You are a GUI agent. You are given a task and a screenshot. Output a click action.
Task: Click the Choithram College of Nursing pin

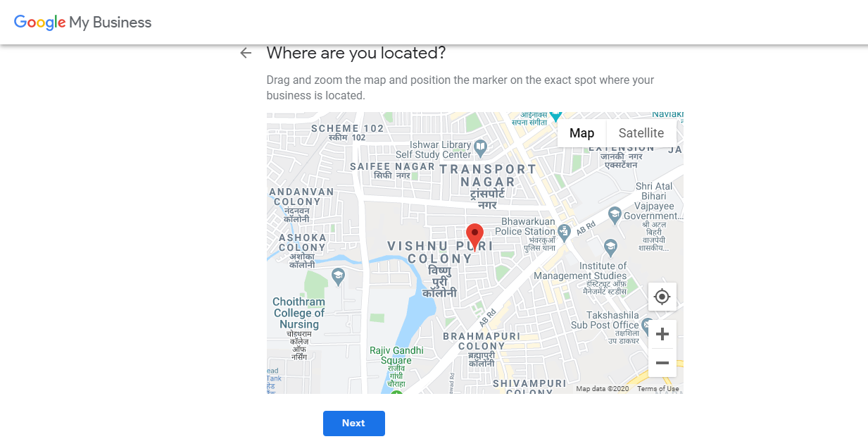pyautogui.click(x=338, y=276)
